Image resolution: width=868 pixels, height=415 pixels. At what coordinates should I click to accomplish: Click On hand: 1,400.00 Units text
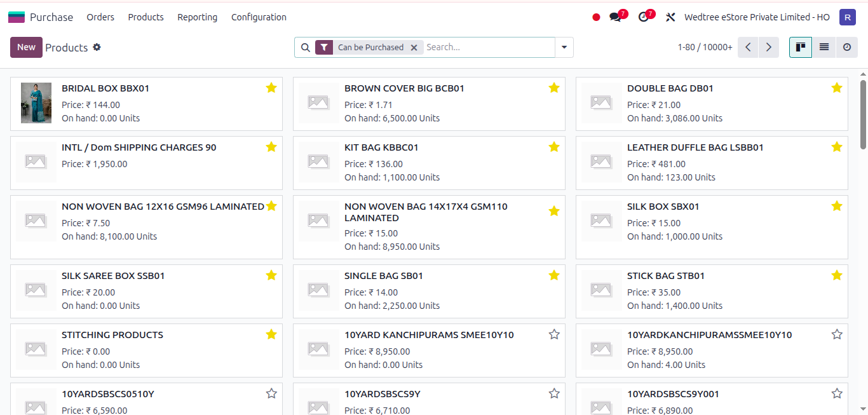click(x=675, y=306)
